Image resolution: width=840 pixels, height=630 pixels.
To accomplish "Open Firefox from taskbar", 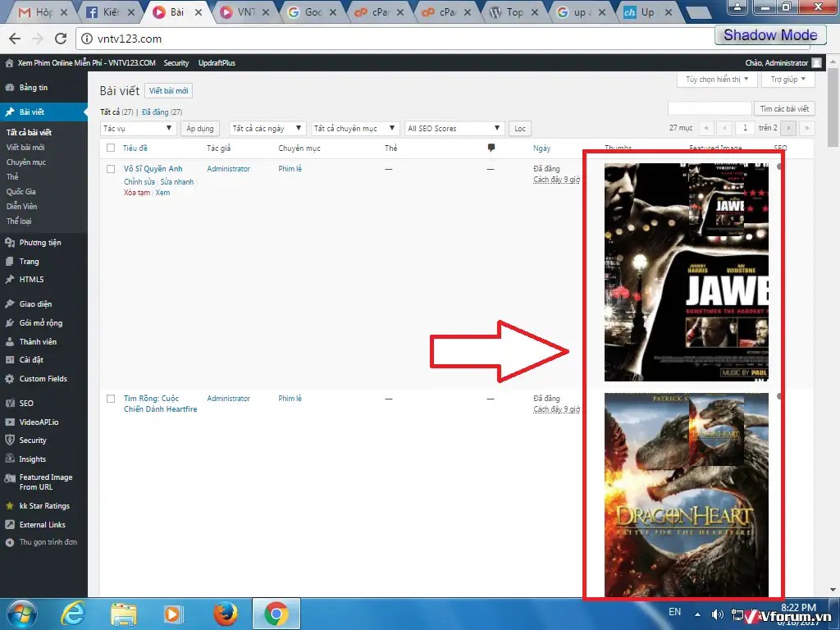I will coord(225,614).
